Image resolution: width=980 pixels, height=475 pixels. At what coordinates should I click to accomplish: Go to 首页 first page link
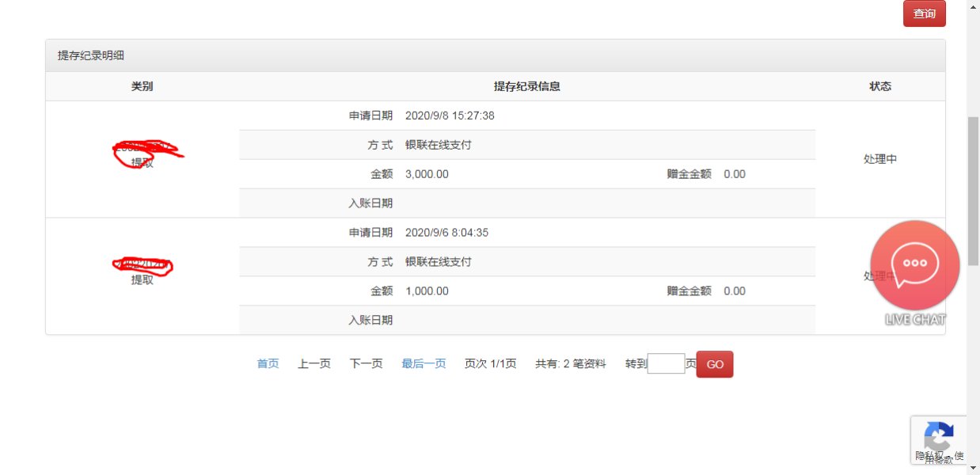tap(268, 364)
